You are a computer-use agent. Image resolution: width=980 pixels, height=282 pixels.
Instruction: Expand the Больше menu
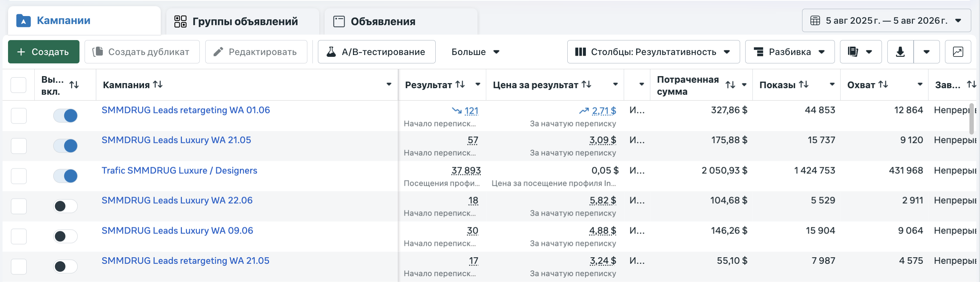tap(475, 52)
